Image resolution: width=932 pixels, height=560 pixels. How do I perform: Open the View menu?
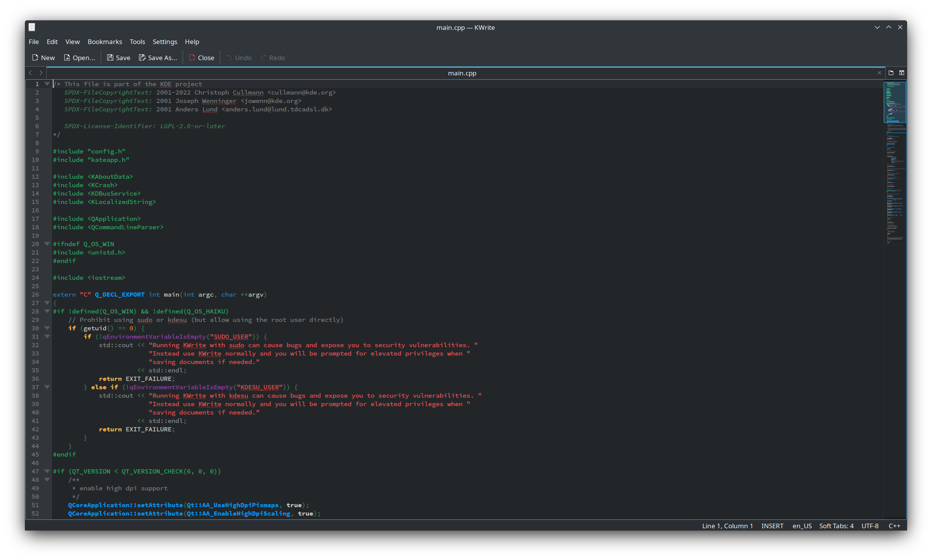[72, 42]
